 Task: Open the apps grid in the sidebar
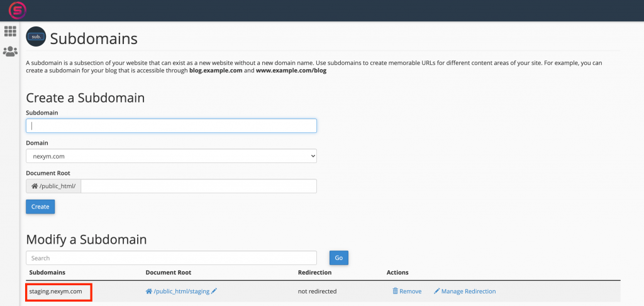tap(10, 31)
